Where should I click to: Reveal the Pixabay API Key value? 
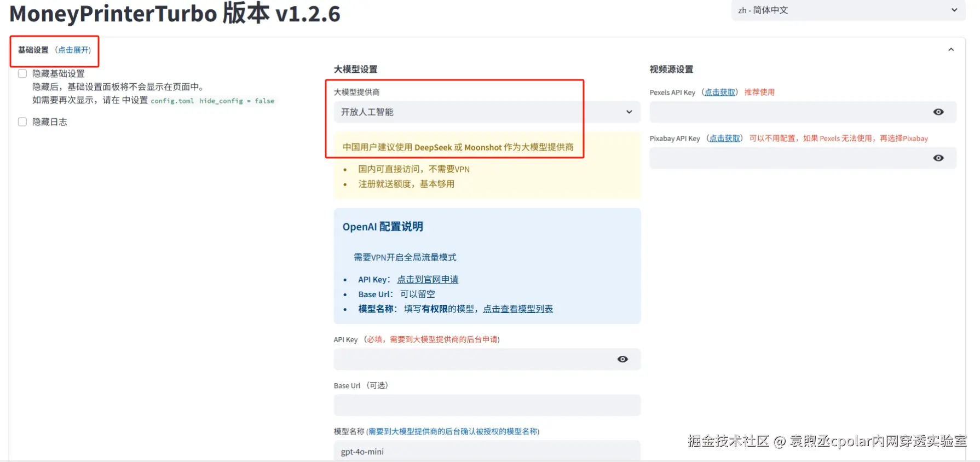coord(938,158)
